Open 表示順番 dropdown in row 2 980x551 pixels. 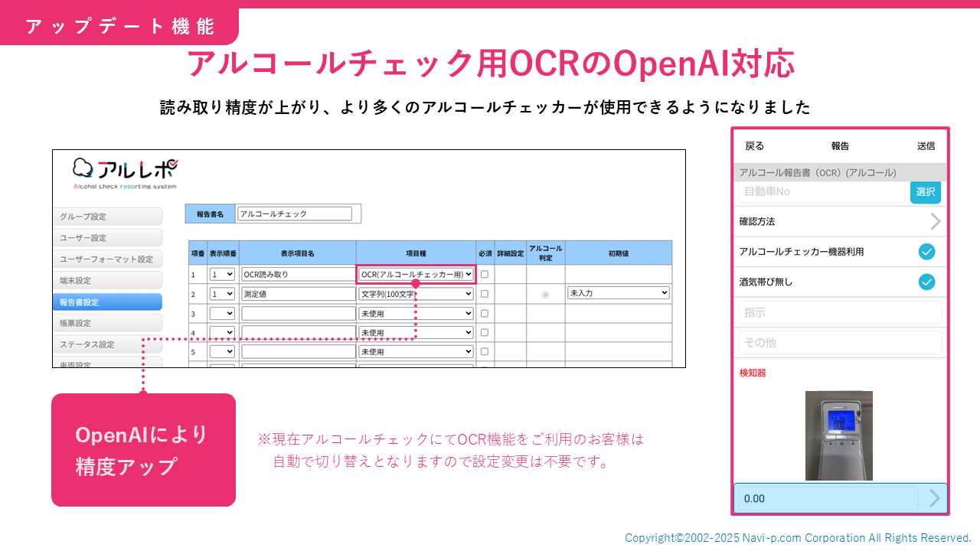(222, 293)
